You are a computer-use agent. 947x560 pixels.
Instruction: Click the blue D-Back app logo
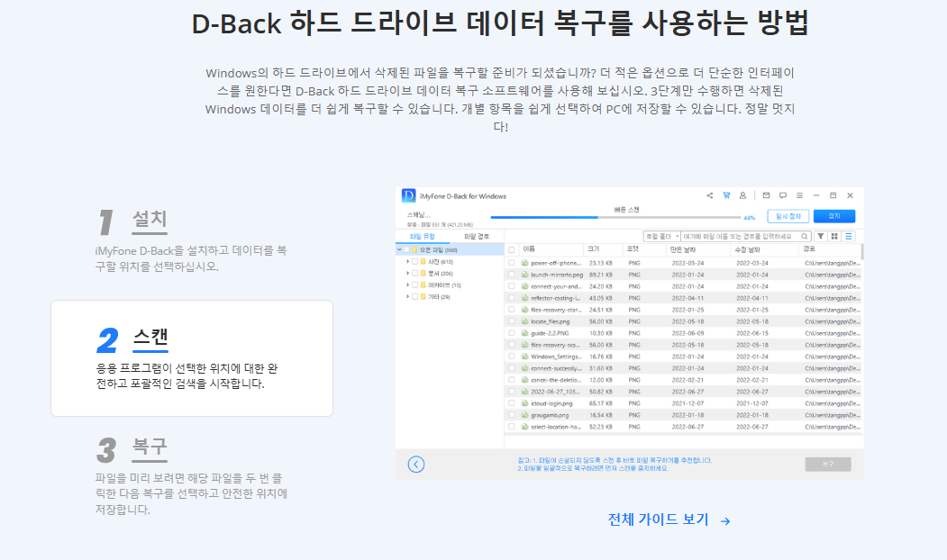pos(409,195)
